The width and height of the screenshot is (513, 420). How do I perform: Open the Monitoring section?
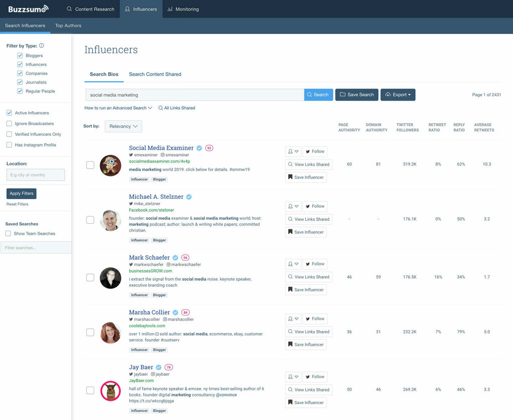pyautogui.click(x=186, y=9)
